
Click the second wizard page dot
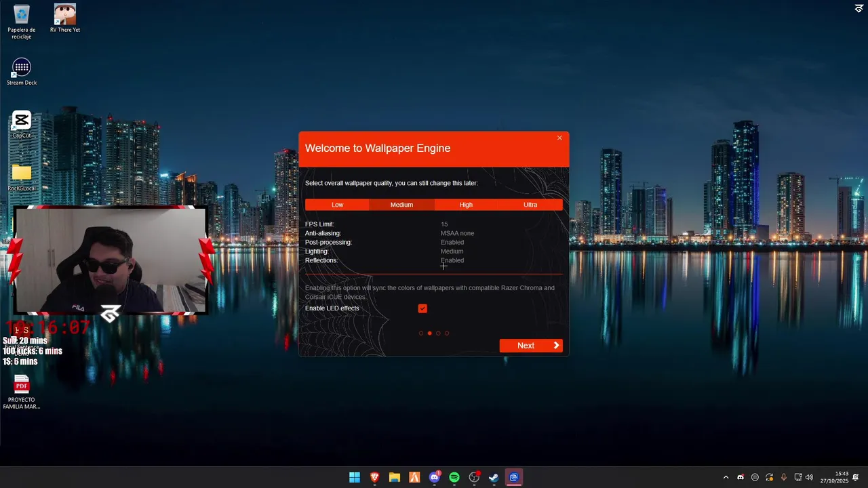(429, 333)
